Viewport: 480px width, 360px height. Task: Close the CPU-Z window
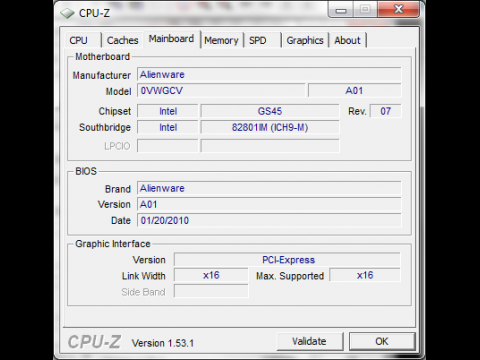[398, 10]
